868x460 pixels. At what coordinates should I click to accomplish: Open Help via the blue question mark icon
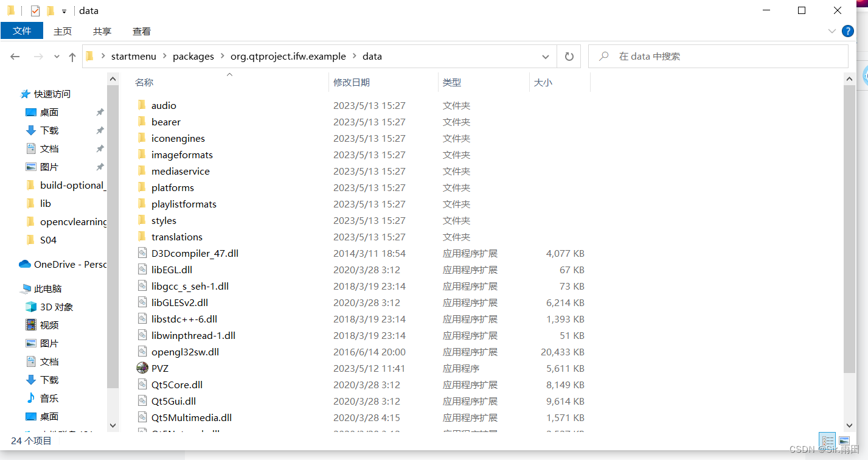847,31
